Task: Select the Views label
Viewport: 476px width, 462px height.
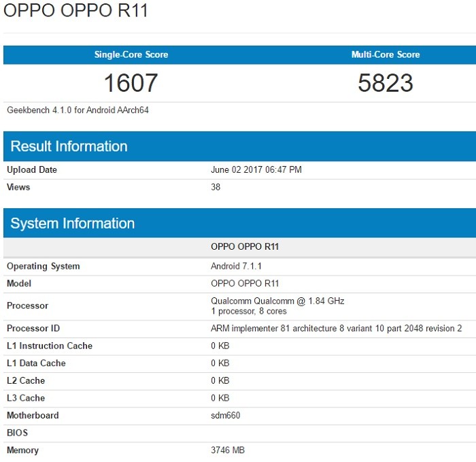Action: click(18, 187)
